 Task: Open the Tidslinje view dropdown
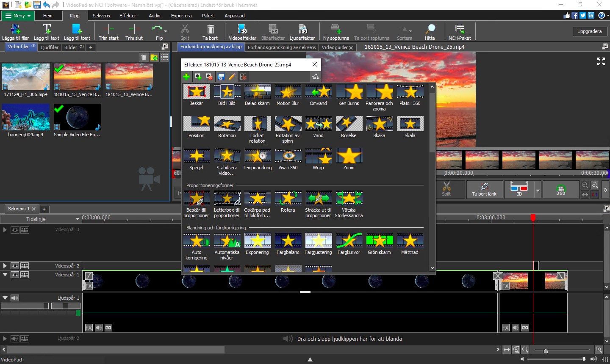tap(41, 219)
